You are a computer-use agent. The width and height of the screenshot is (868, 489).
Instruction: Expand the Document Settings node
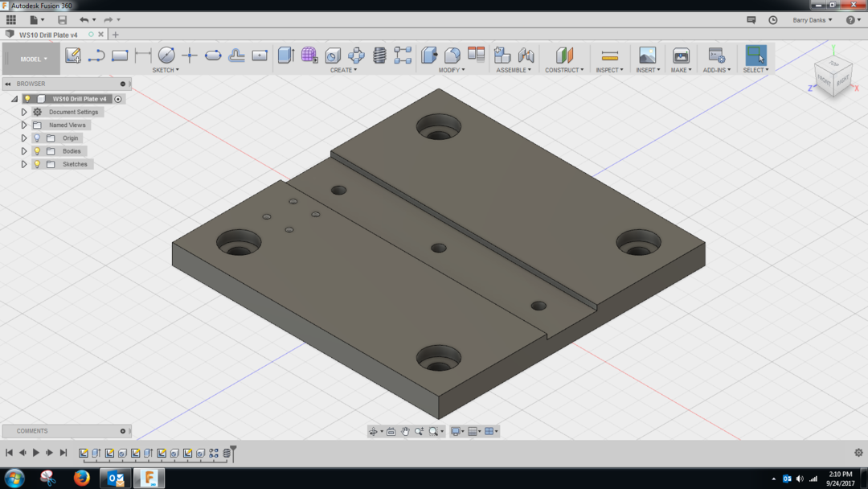click(x=24, y=113)
